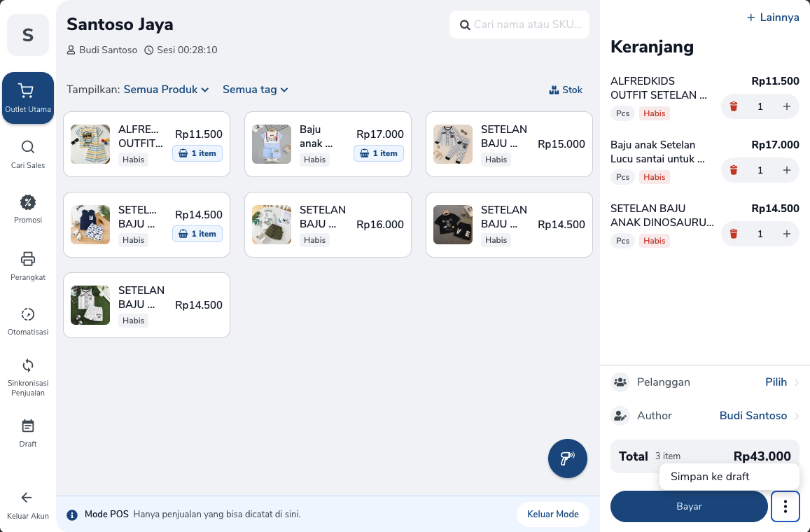Click the Keranjang heading

point(652,46)
